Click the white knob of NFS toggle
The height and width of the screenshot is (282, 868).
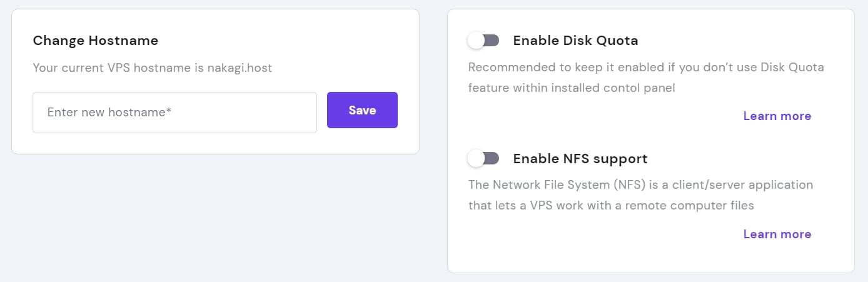(x=476, y=159)
